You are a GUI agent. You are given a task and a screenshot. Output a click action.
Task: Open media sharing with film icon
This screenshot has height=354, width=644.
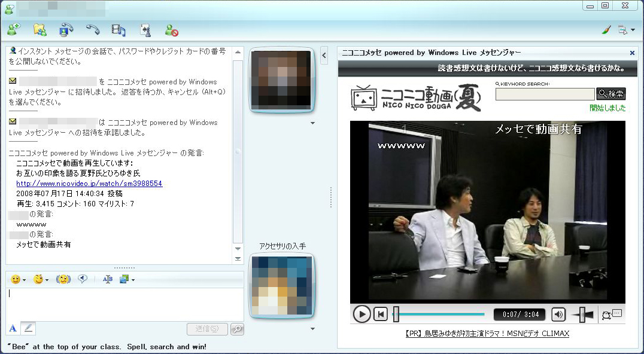point(119,30)
